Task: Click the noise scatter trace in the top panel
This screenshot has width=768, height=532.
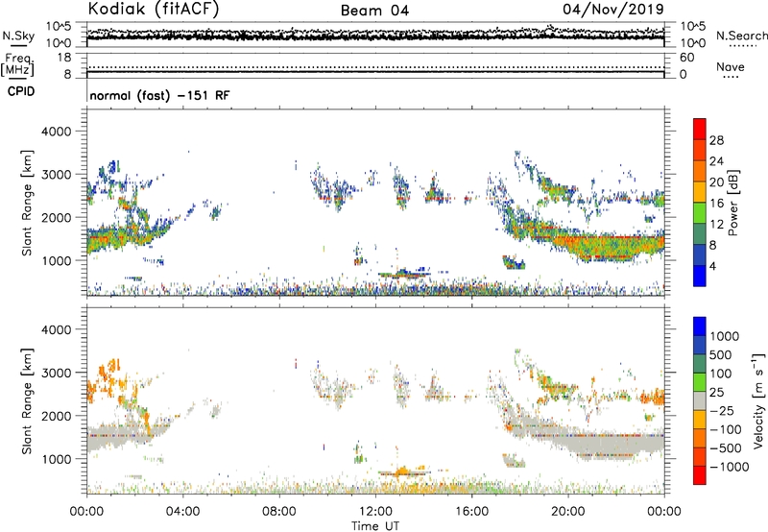Action: tap(375, 35)
